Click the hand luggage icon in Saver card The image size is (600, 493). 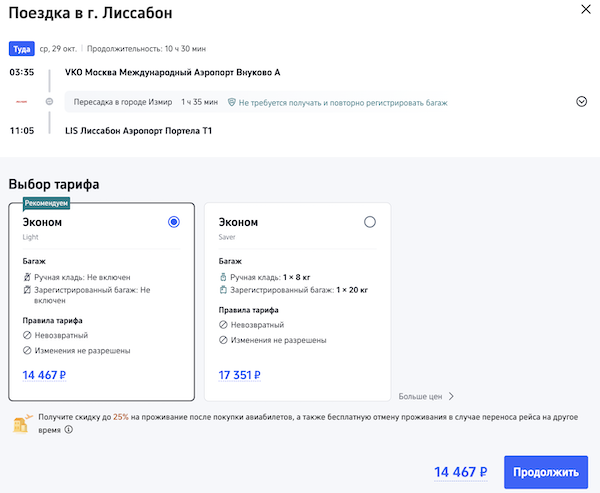pos(223,276)
